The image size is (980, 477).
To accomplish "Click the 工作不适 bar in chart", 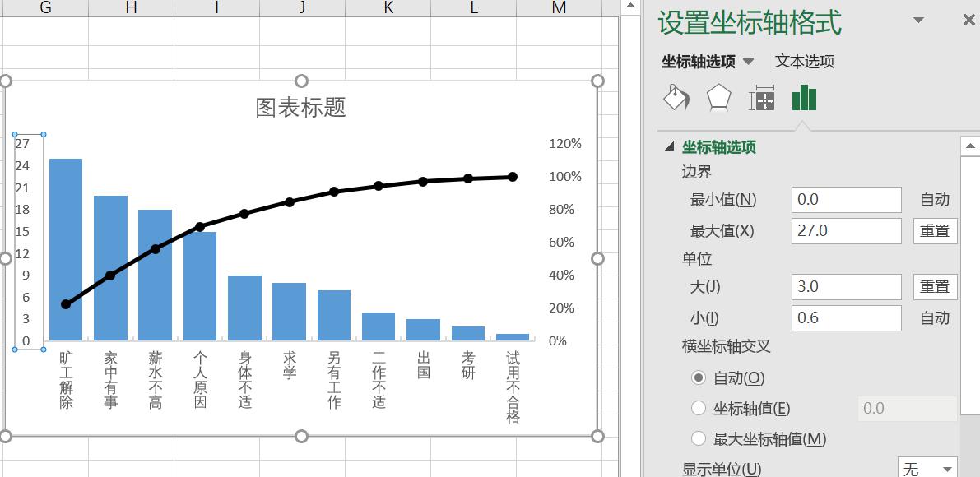I will pyautogui.click(x=379, y=326).
